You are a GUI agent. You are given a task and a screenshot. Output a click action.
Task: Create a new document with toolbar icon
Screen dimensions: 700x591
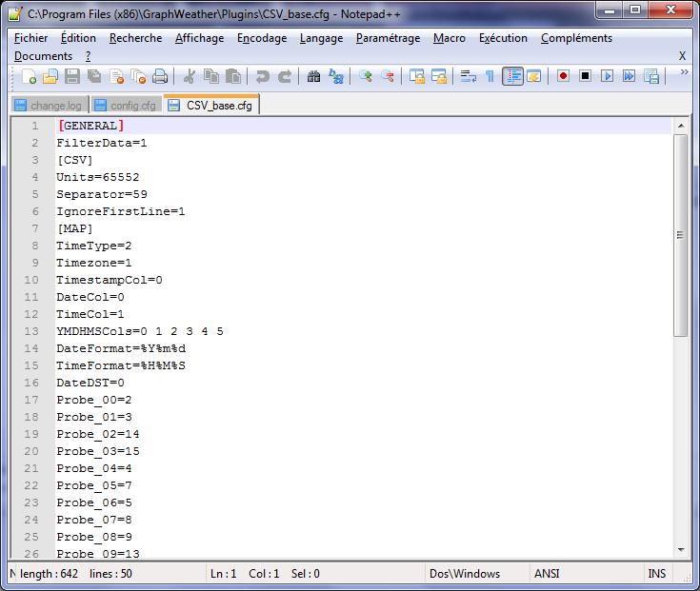pyautogui.click(x=29, y=76)
